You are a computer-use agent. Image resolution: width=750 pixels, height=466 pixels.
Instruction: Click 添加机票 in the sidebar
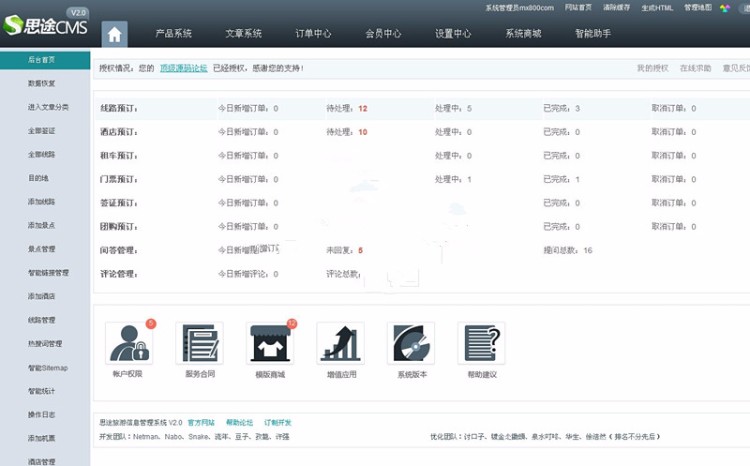pyautogui.click(x=42, y=438)
